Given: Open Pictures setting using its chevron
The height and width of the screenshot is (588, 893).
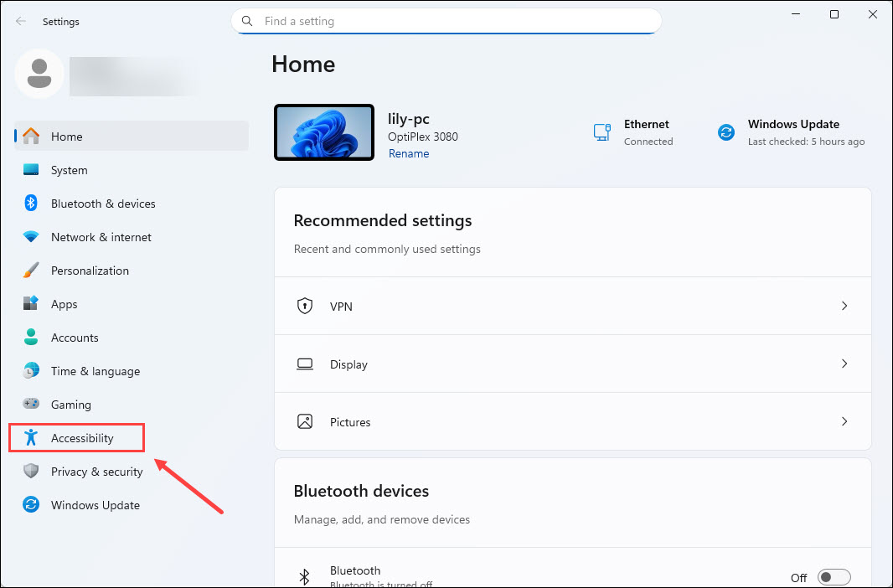Looking at the screenshot, I should (x=844, y=422).
